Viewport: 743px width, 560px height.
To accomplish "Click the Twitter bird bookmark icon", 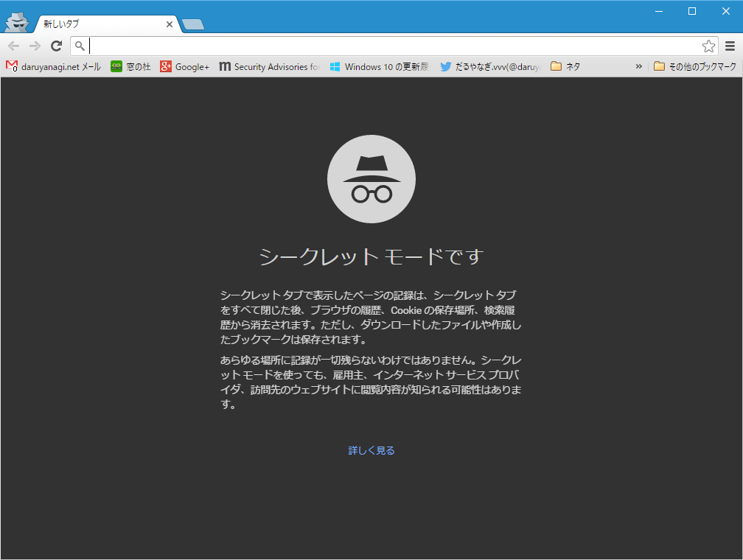I will (445, 67).
